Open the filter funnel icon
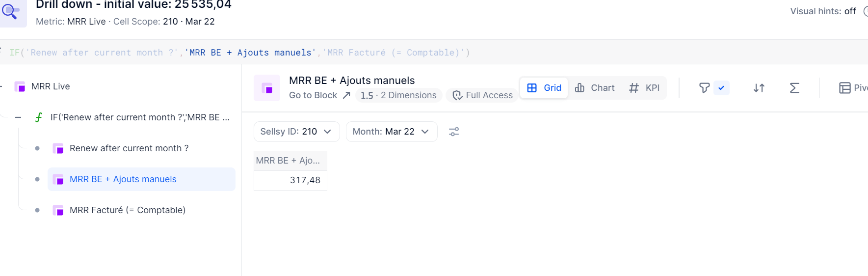 click(x=704, y=88)
